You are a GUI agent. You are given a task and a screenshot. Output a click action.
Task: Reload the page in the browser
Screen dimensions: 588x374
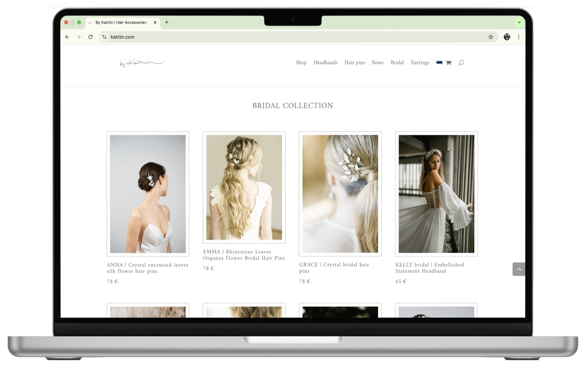(x=90, y=37)
